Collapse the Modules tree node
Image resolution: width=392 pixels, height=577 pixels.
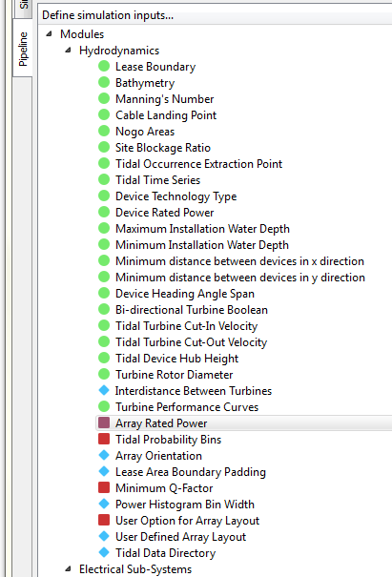[49, 34]
